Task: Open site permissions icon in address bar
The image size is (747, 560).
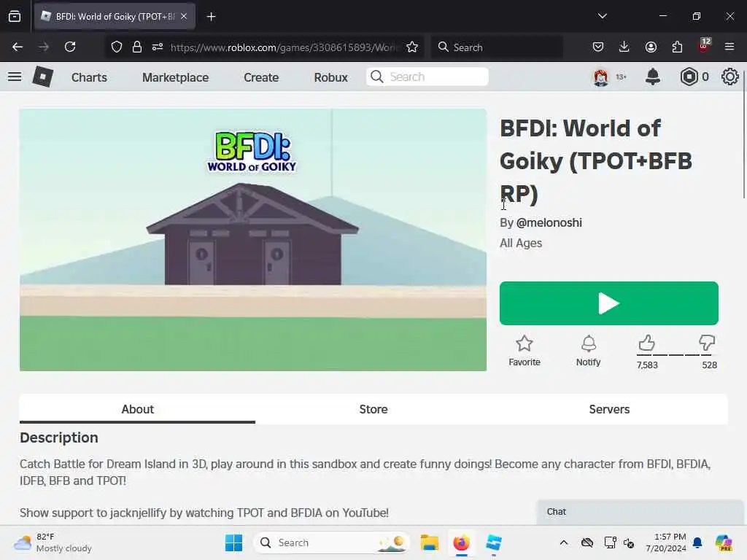Action: point(158,47)
